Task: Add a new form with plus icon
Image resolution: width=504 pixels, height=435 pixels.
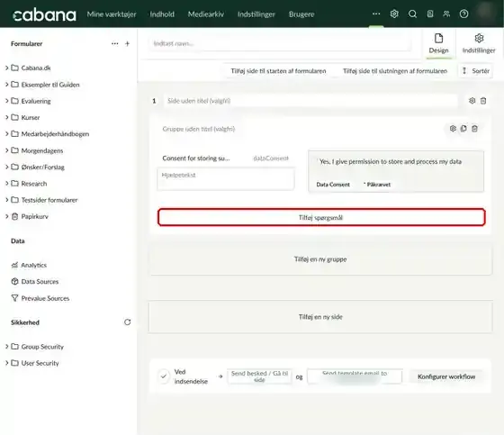Action: click(127, 43)
